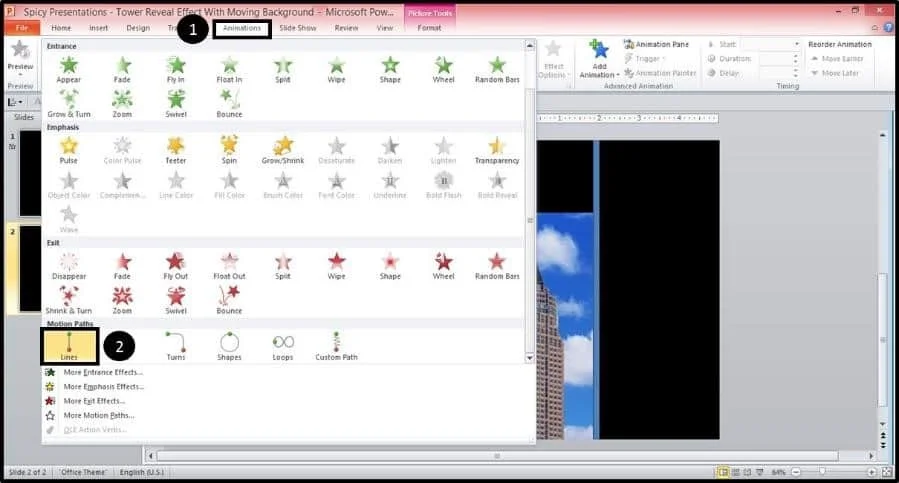Apply the Split entrance animation
Image resolution: width=899 pixels, height=483 pixels.
[283, 70]
